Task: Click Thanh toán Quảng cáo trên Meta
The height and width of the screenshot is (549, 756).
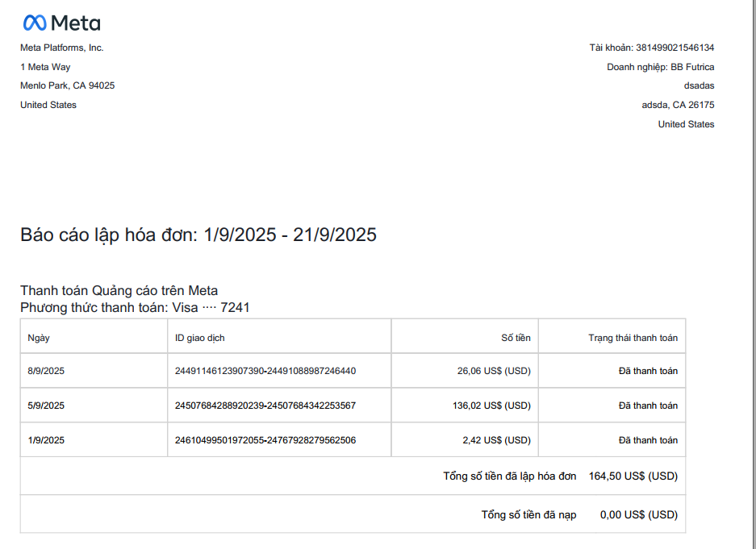Action: pos(119,290)
